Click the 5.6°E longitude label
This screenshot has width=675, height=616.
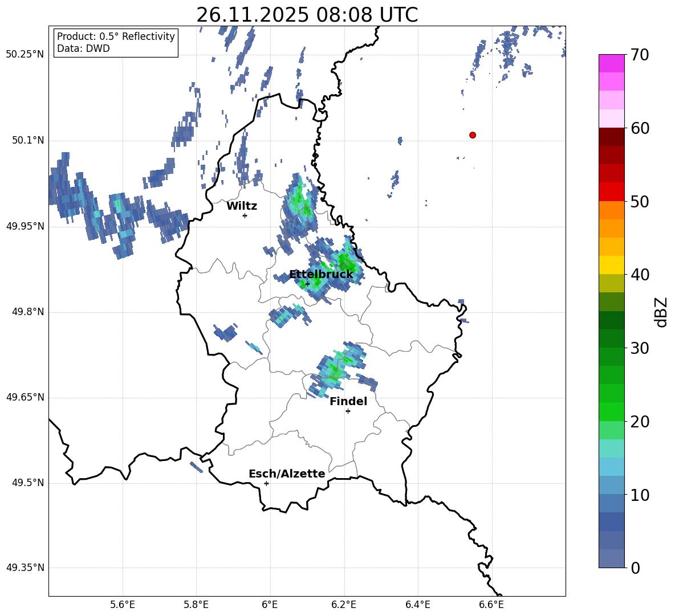coord(123,605)
